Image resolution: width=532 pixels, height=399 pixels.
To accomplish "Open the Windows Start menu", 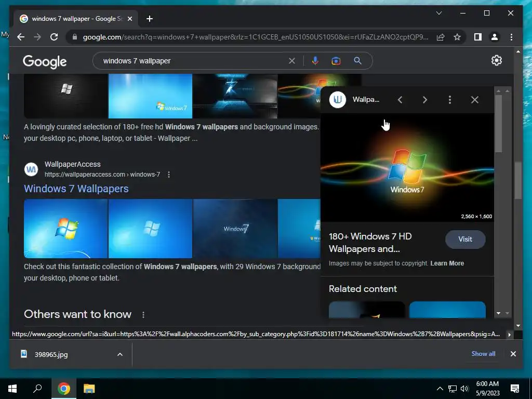I will 12,389.
